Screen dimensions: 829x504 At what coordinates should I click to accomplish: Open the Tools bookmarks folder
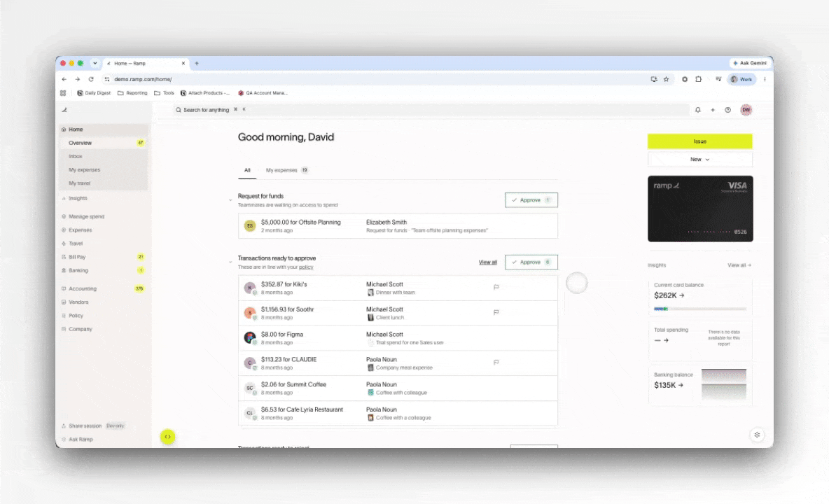tap(164, 93)
